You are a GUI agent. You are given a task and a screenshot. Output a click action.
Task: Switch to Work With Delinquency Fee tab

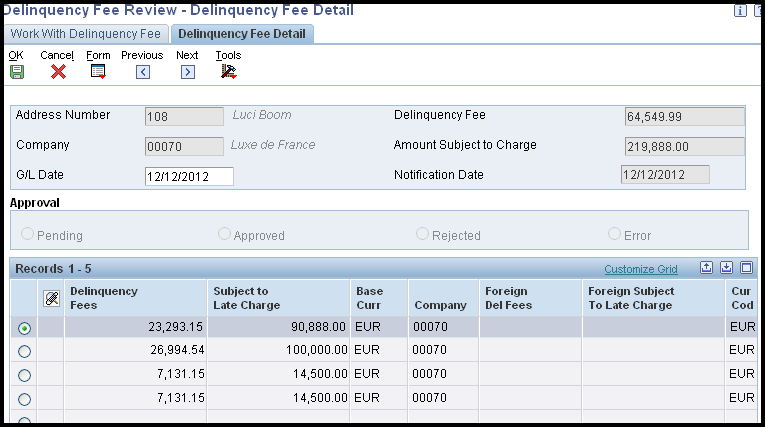[x=86, y=34]
